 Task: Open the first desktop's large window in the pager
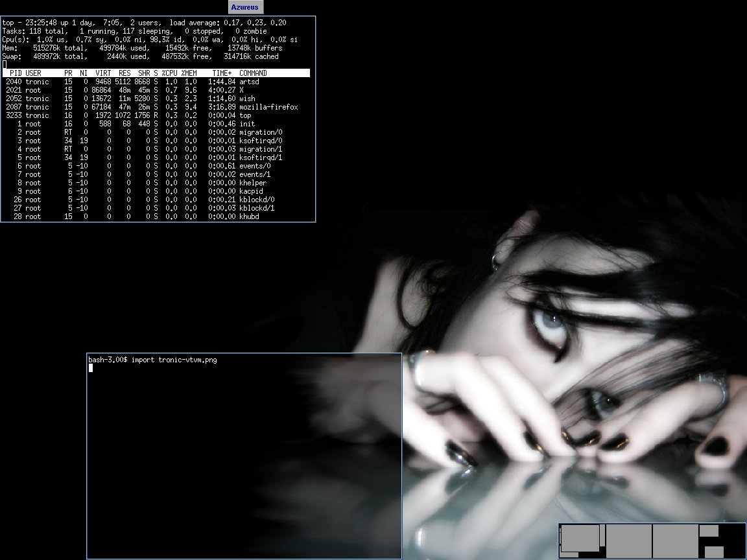point(580,538)
